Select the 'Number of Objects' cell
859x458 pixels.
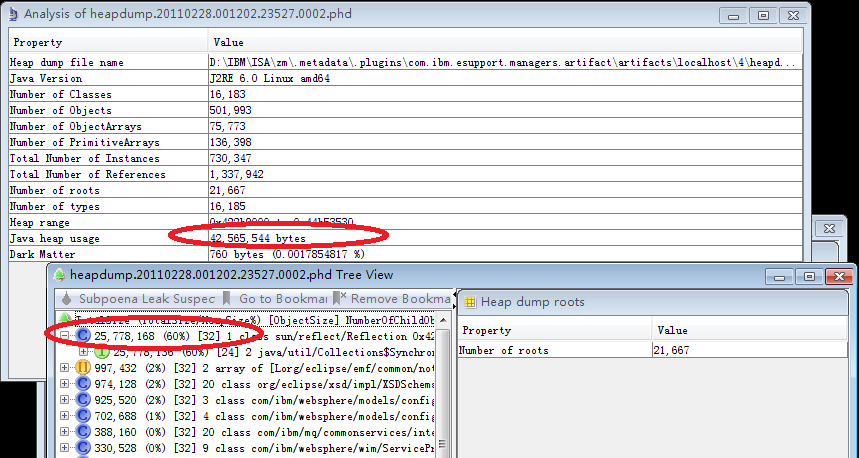coord(108,110)
